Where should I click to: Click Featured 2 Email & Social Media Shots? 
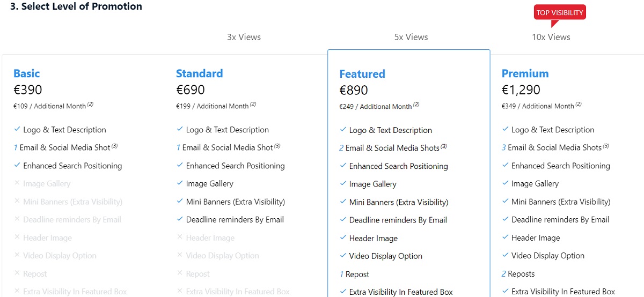[389, 148]
